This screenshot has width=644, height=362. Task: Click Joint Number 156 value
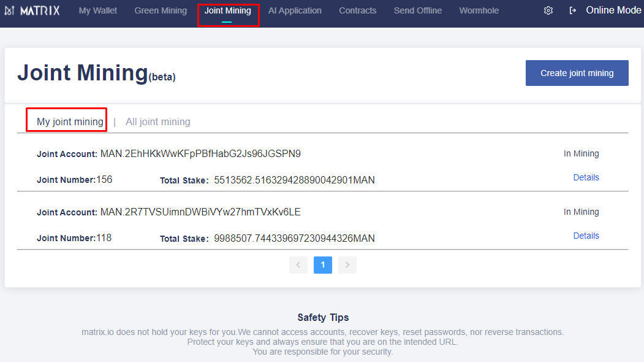104,180
